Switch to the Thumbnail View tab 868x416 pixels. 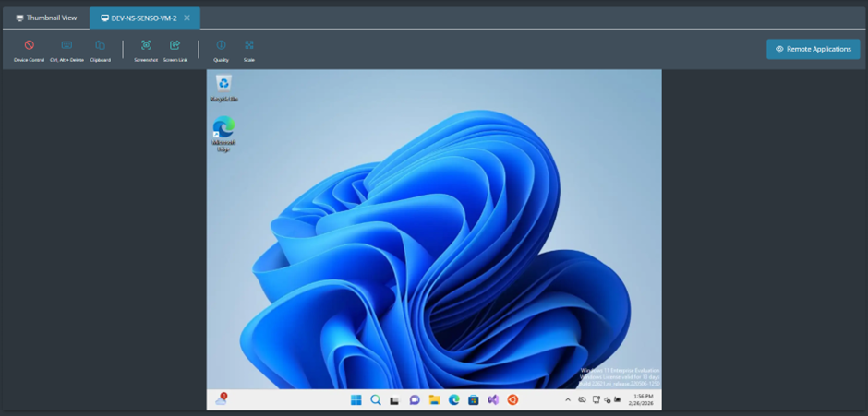pos(46,18)
